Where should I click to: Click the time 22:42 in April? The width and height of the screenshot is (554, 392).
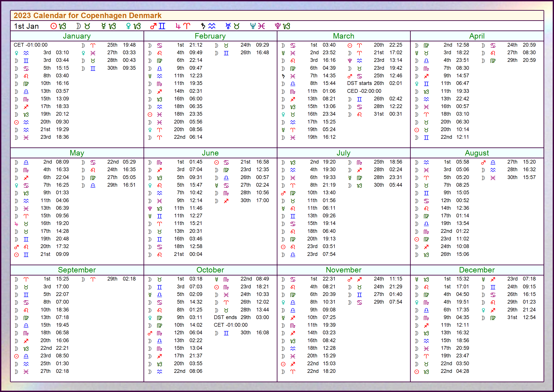(463, 99)
